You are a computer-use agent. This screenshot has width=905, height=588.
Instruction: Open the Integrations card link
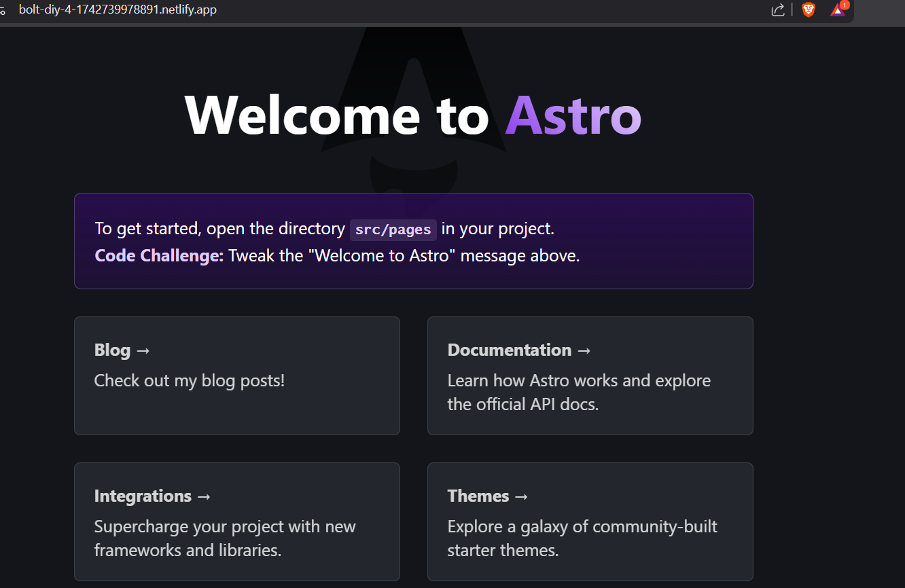click(236, 521)
